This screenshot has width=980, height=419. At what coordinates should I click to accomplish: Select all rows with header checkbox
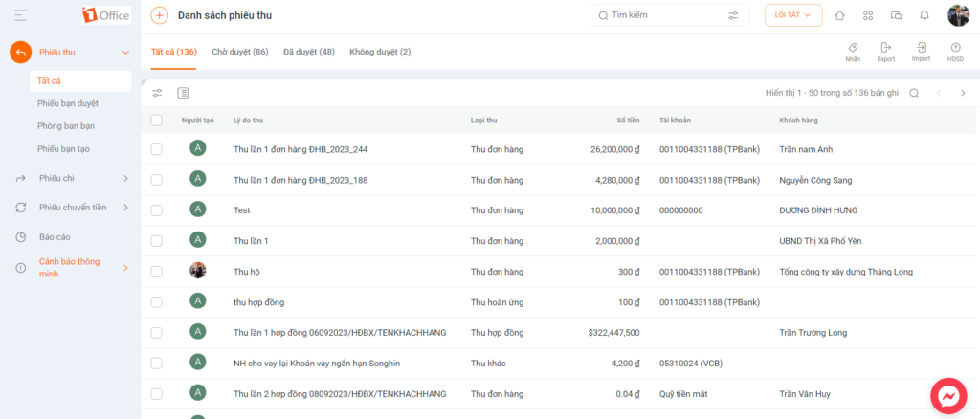coord(156,120)
